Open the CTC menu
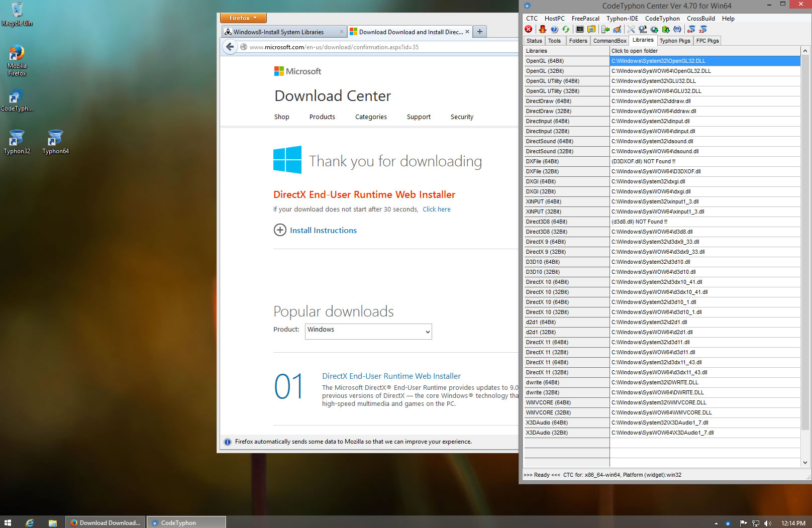 532,19
